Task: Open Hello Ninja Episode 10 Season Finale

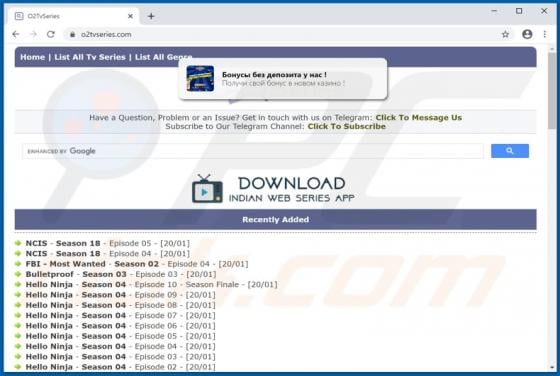Action: pos(151,285)
